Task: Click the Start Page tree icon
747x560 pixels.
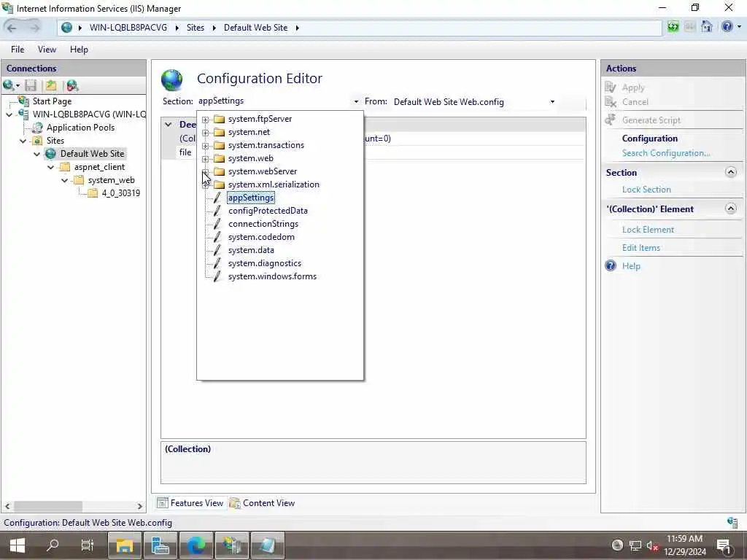Action: [23, 101]
